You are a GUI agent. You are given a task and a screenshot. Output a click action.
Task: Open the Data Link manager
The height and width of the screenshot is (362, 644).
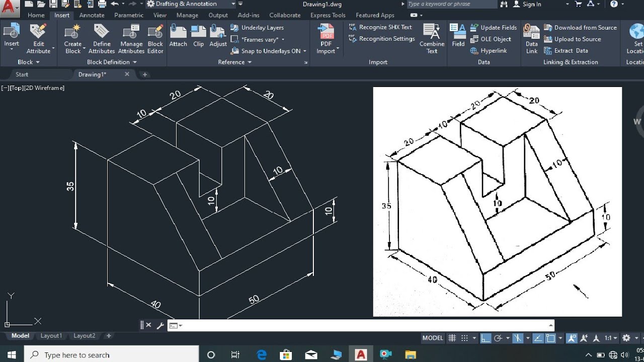click(532, 39)
